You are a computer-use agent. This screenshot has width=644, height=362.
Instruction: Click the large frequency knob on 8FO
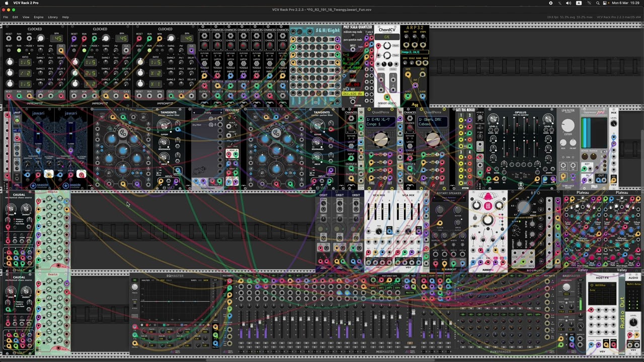tap(524, 207)
